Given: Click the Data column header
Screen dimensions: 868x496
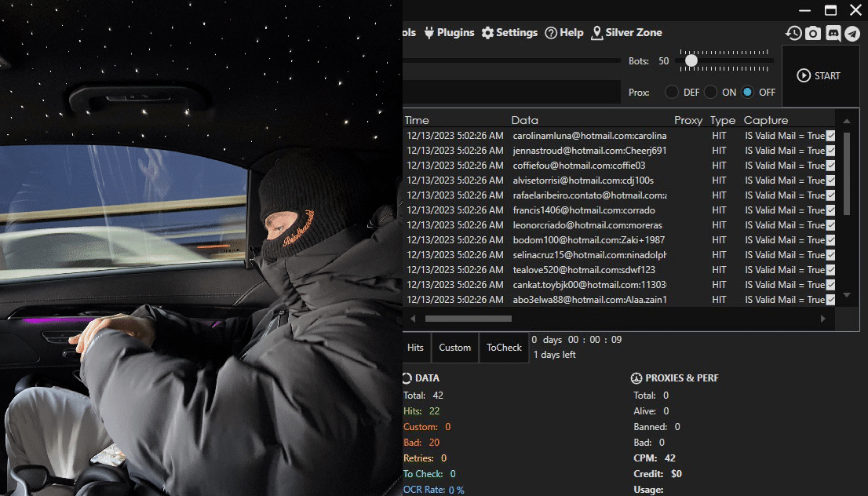Looking at the screenshot, I should pyautogui.click(x=525, y=120).
